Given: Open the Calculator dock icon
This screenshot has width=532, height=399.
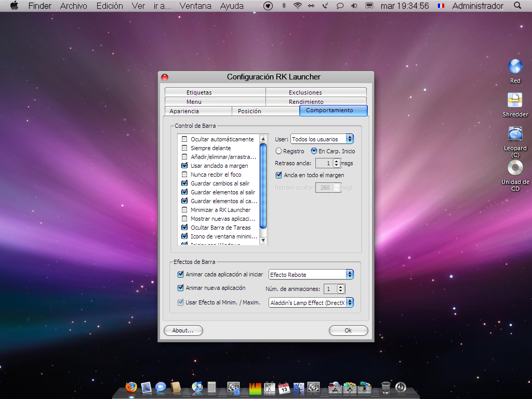Looking at the screenshot, I should click(x=212, y=387).
